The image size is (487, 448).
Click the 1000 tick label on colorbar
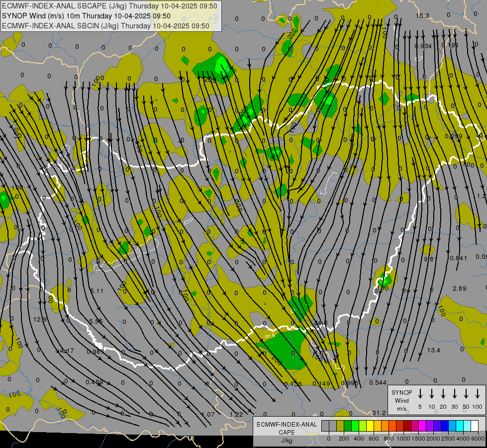(x=403, y=439)
